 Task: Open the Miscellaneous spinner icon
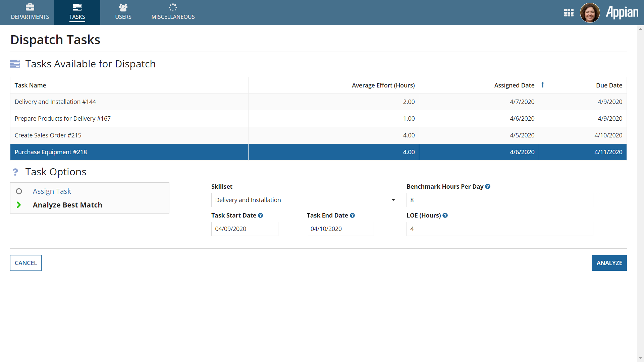(173, 7)
